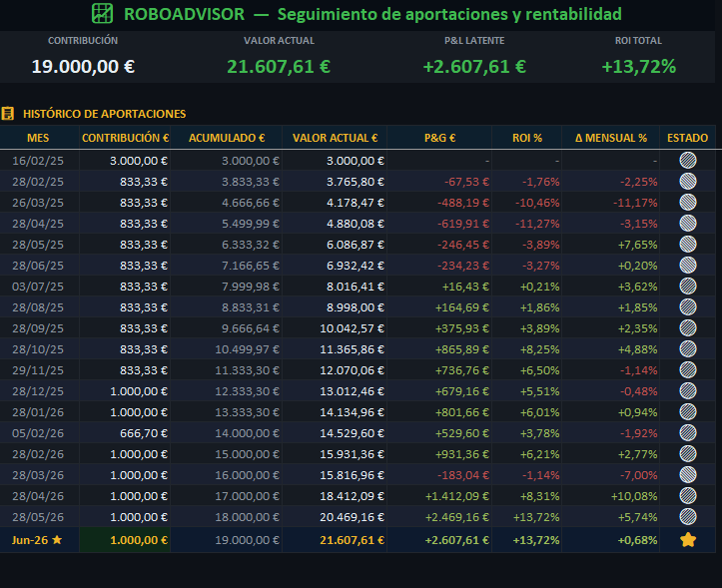Click the gold star status in the Jun-26 row
This screenshot has height=588, width=722.
688,540
